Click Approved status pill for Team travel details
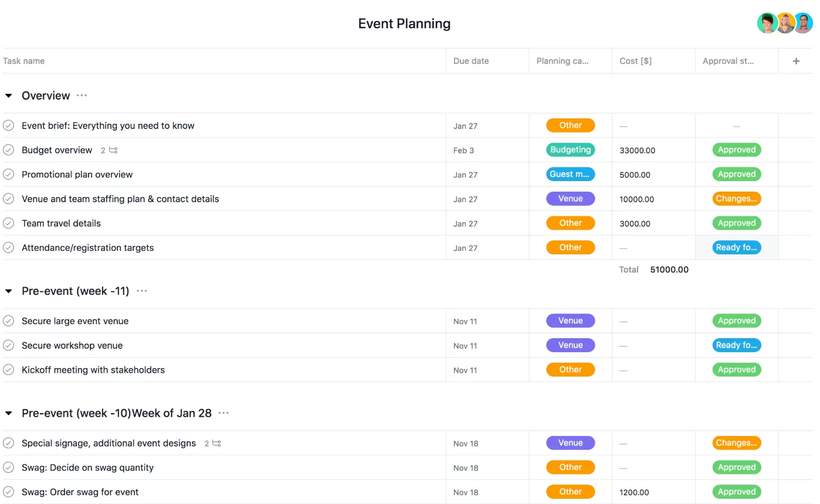 click(737, 223)
